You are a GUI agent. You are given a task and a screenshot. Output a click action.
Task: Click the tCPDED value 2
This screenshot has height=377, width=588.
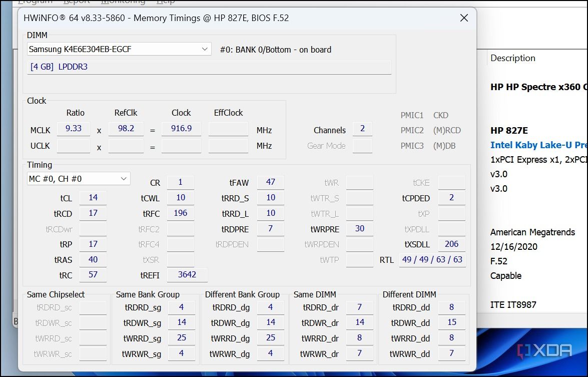point(451,198)
